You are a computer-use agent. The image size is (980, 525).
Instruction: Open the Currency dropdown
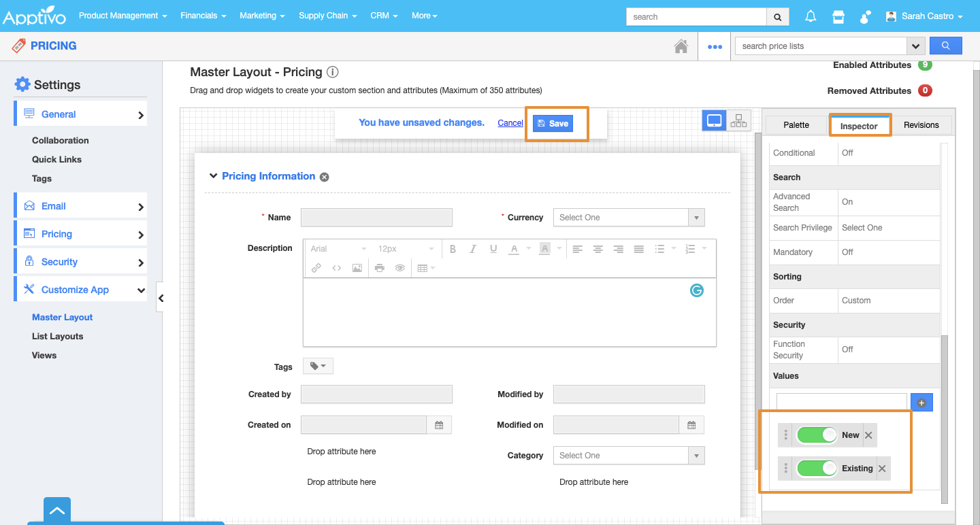pyautogui.click(x=629, y=218)
